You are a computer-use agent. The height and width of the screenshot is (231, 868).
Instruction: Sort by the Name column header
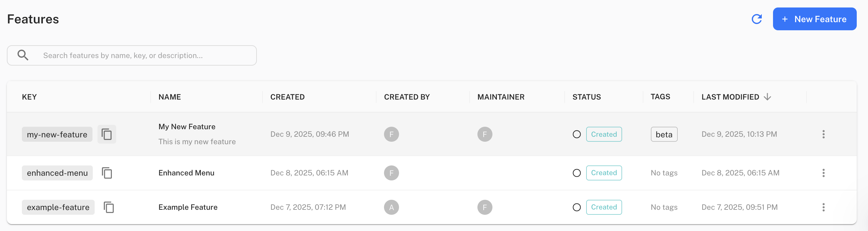pyautogui.click(x=169, y=97)
